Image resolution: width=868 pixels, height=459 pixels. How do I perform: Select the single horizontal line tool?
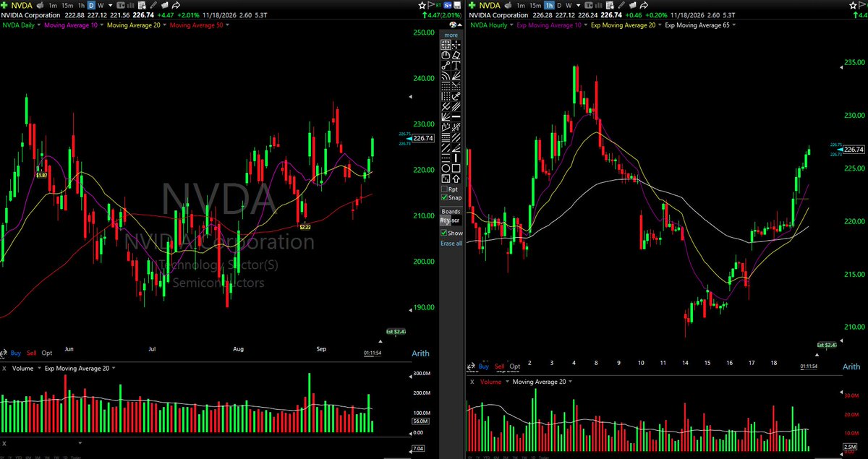pos(456,116)
